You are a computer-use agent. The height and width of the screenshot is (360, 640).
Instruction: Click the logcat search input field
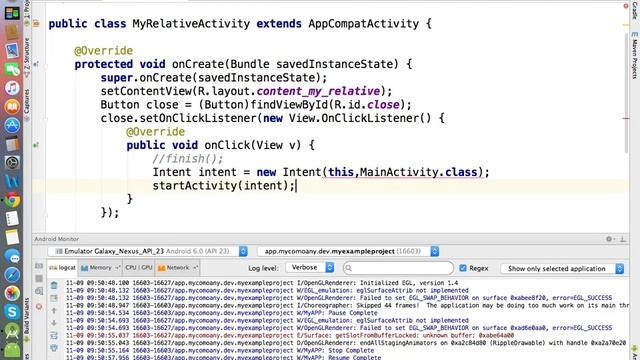(x=398, y=268)
